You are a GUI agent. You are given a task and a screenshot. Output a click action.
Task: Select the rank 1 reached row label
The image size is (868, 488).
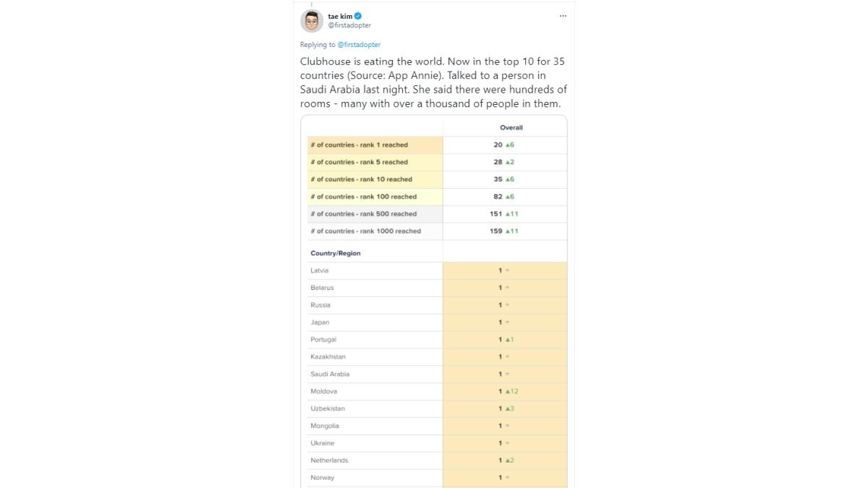(x=359, y=145)
